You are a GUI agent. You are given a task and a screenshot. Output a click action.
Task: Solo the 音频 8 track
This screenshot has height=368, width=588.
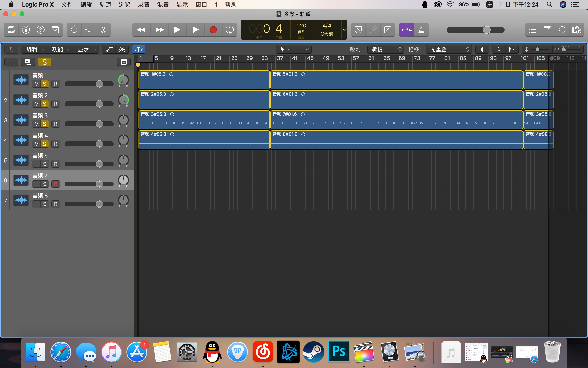[x=45, y=204]
